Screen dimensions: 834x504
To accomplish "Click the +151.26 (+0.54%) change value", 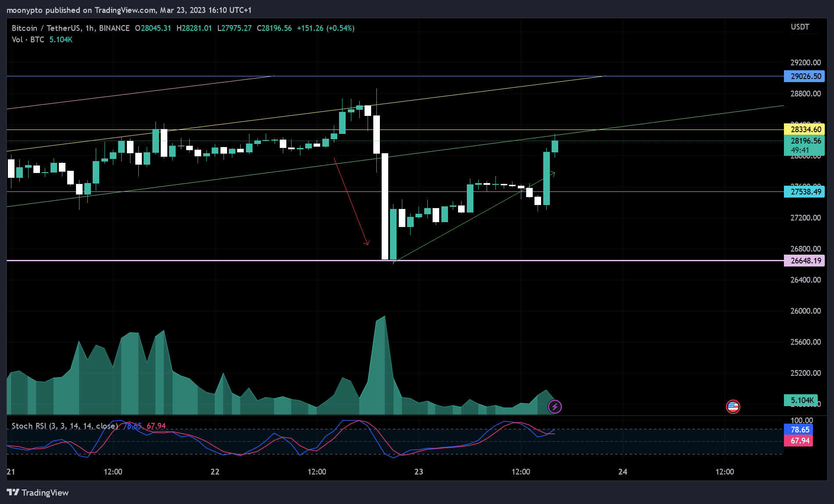I will [326, 28].
